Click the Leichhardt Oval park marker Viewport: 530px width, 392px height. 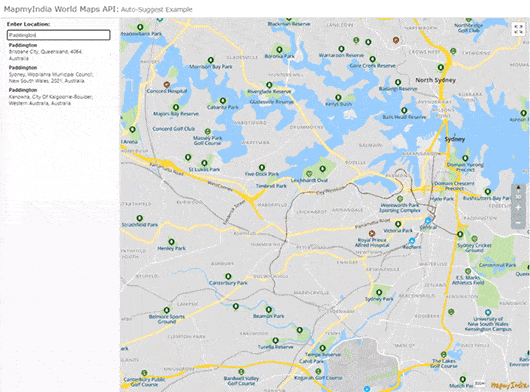pyautogui.click(x=309, y=173)
